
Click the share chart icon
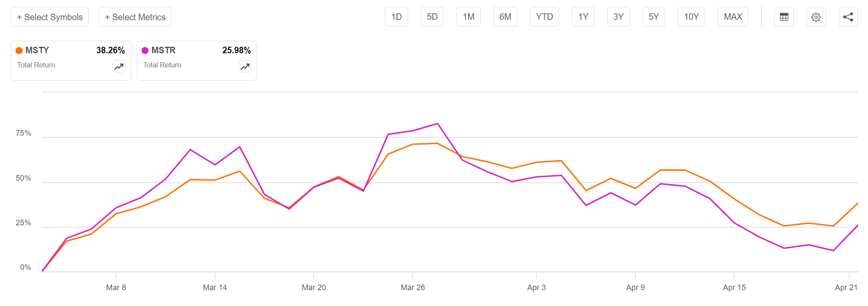848,16
